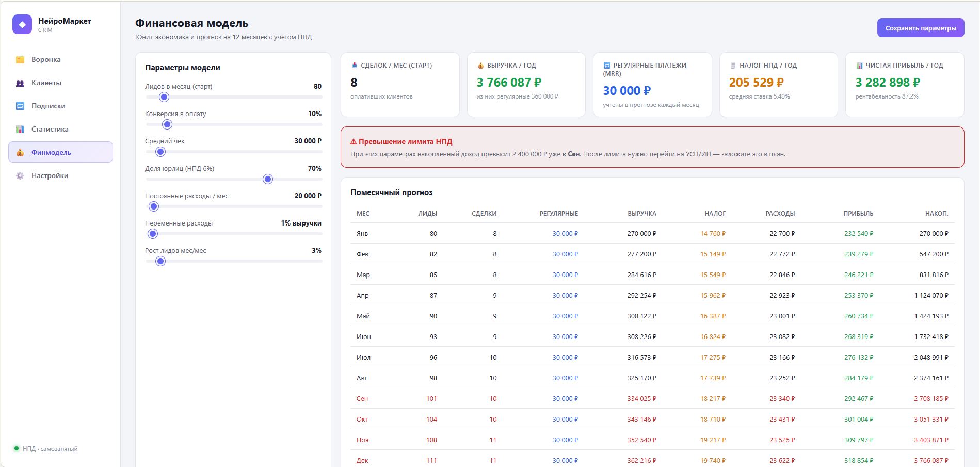Click the НПД · самозанятый status label
980x467 pixels.
point(50,448)
